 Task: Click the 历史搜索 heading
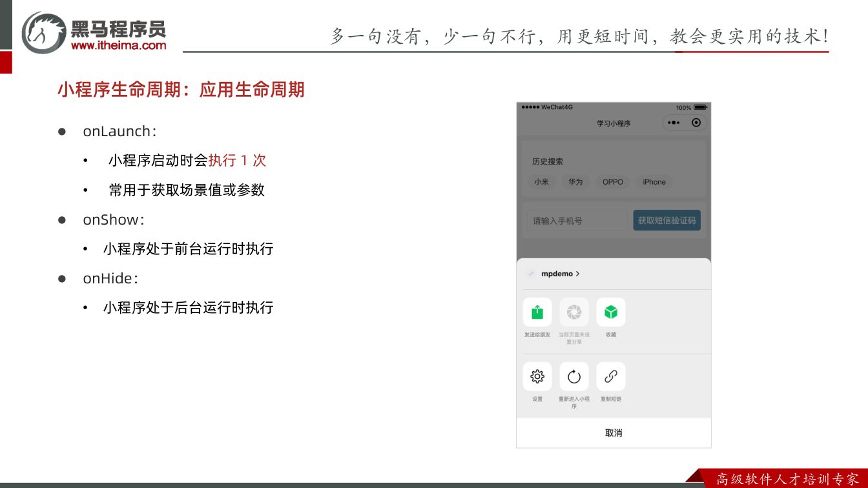pos(548,161)
